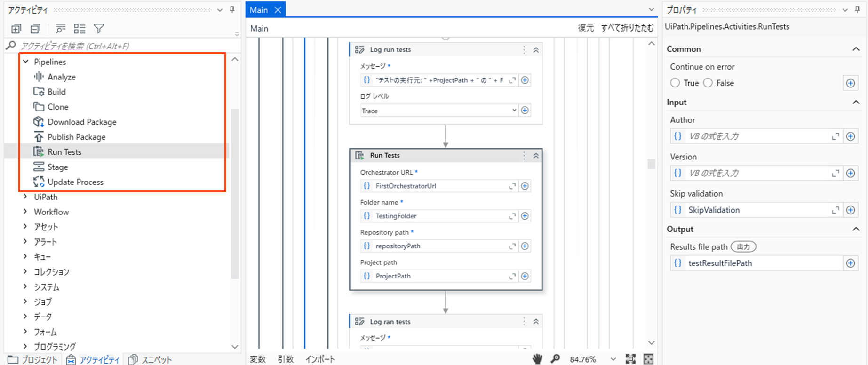Collapse the Input properties section

coord(856,102)
